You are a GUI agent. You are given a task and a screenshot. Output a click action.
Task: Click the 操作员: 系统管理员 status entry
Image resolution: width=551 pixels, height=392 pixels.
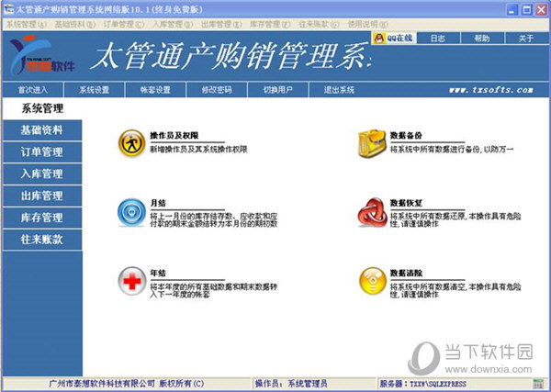[x=291, y=384]
